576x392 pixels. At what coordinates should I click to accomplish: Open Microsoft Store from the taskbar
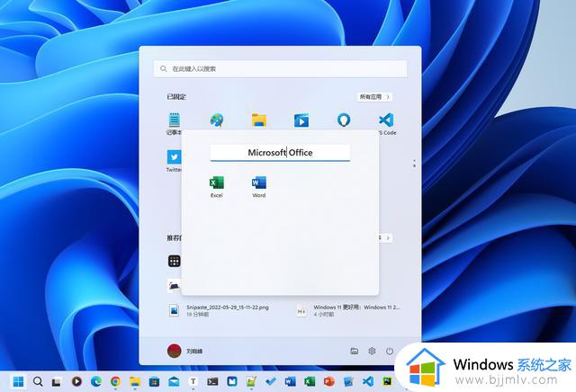pos(154,382)
